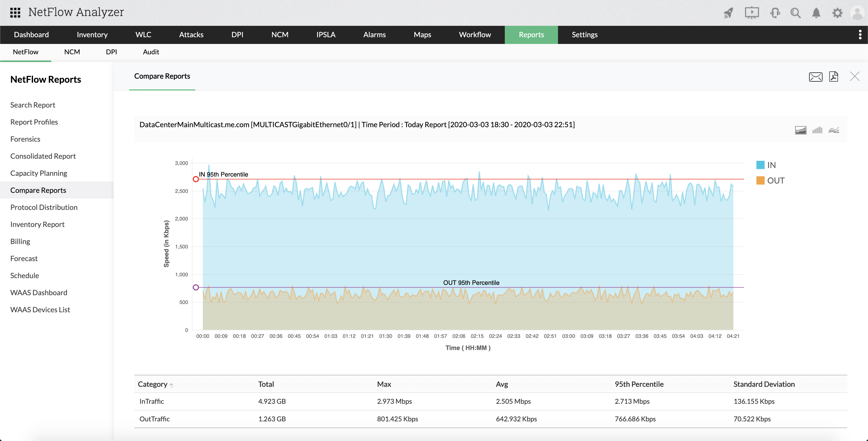Open the user profile avatar menu

point(858,13)
